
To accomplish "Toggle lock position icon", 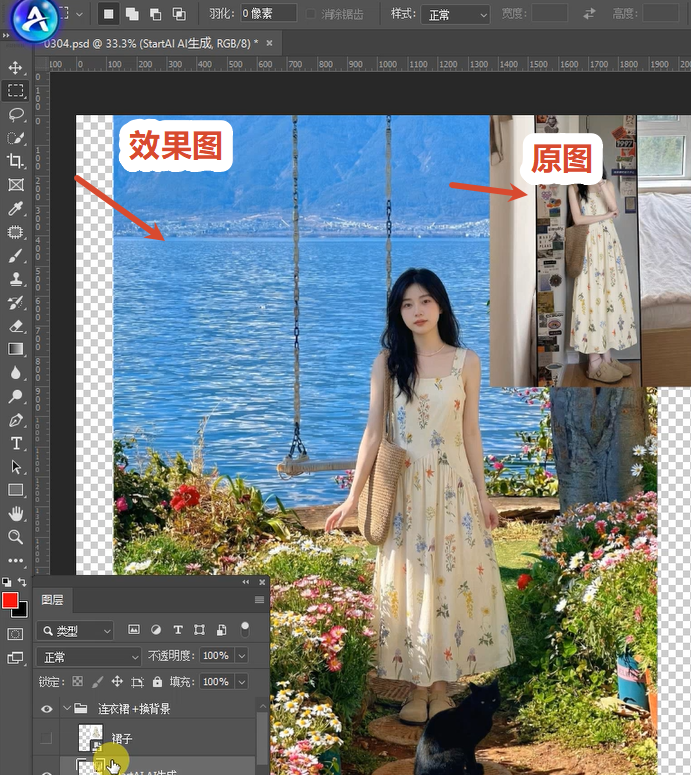I will pyautogui.click(x=117, y=682).
